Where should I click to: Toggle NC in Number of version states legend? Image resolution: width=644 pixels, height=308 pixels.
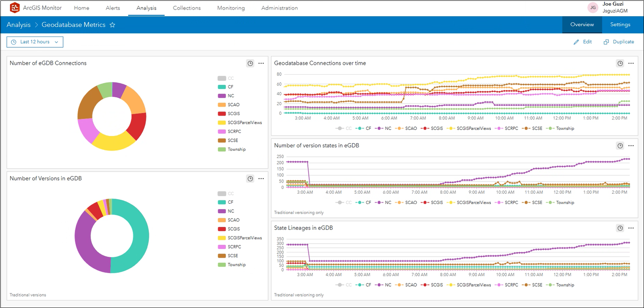383,203
